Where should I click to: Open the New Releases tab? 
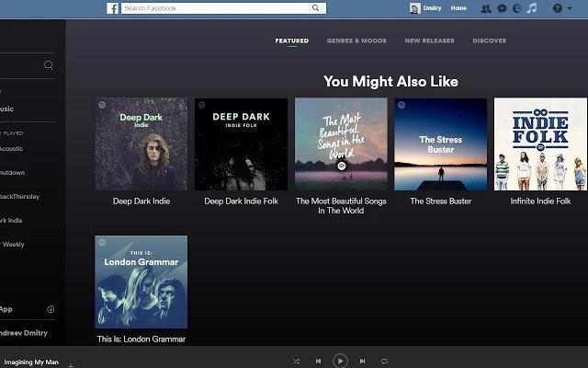click(x=430, y=41)
